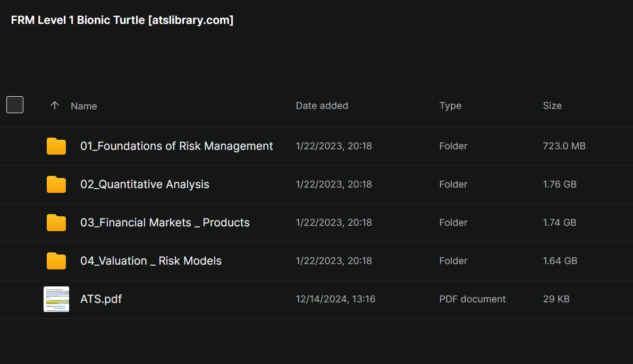
Task: Open the 02_Quantitative Analysis folder
Action: 145,184
